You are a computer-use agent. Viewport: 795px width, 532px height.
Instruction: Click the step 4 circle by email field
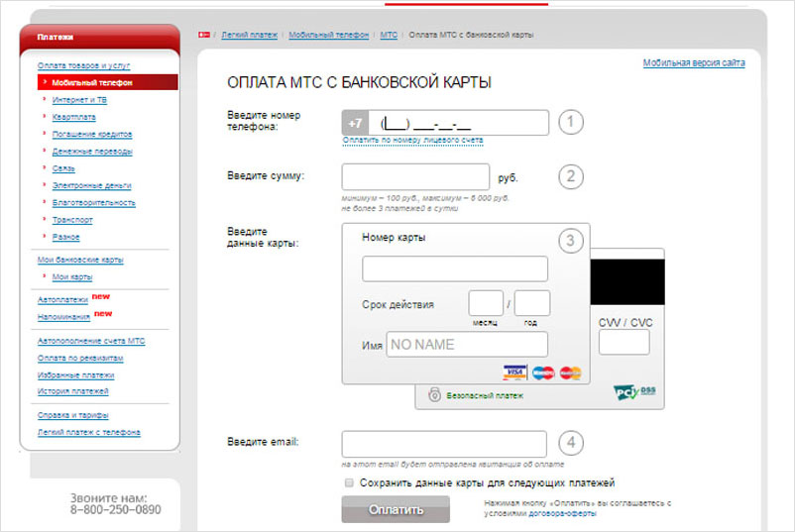click(570, 443)
